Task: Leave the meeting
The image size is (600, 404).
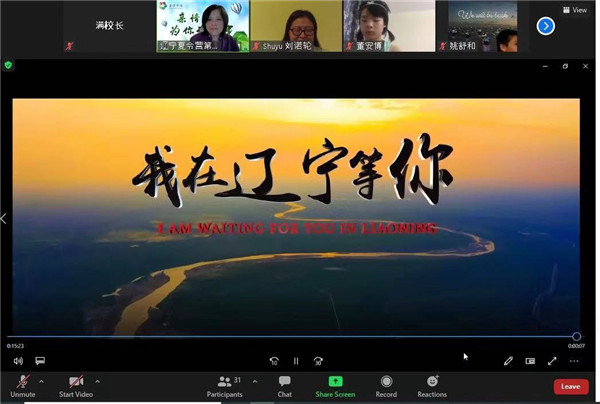Action: [x=571, y=386]
